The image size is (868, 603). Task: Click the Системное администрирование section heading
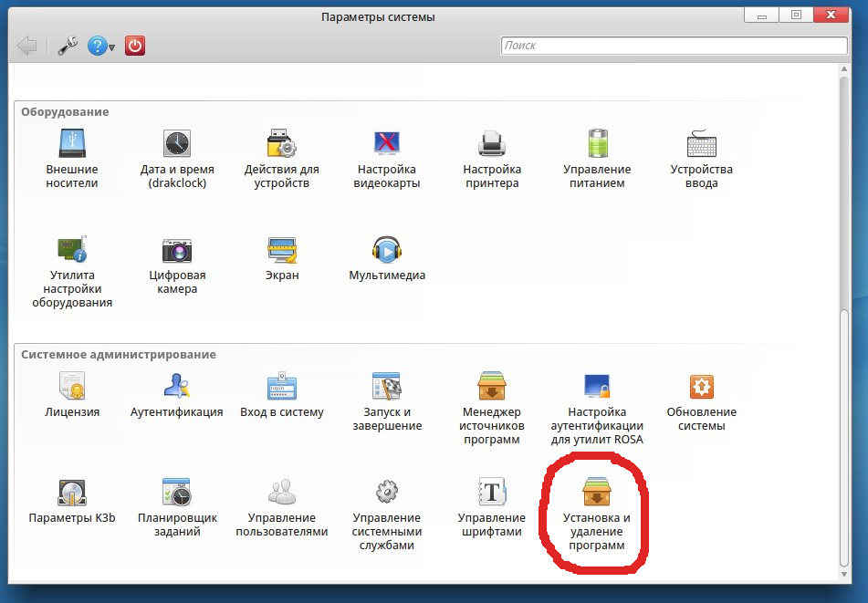click(119, 355)
